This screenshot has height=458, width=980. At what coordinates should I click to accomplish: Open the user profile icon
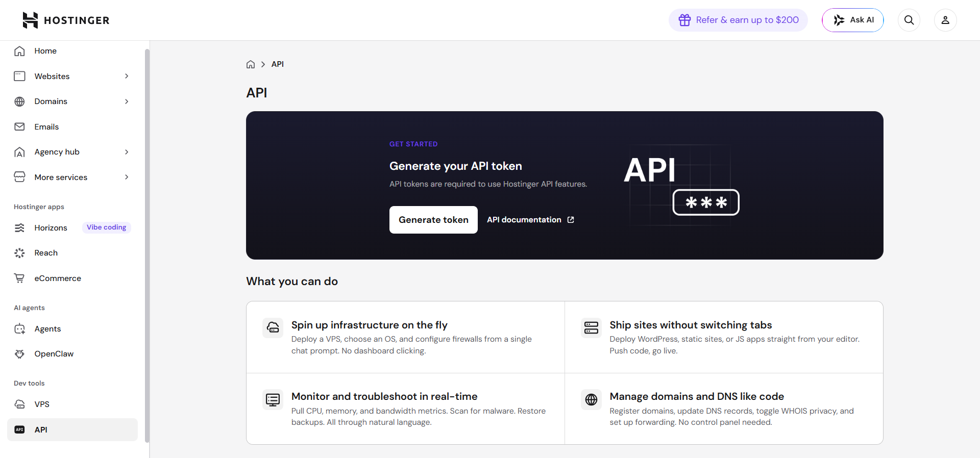pyautogui.click(x=945, y=20)
